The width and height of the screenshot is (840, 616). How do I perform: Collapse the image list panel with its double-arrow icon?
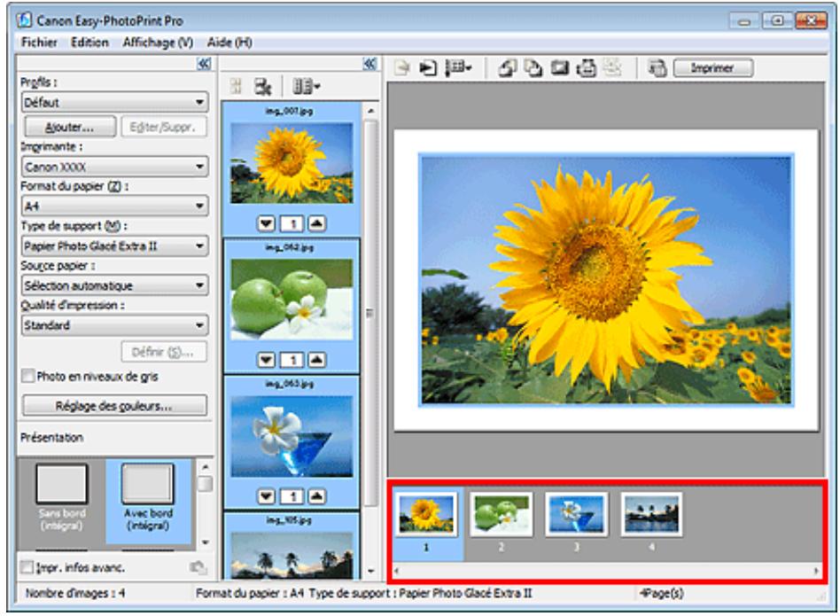pos(369,65)
